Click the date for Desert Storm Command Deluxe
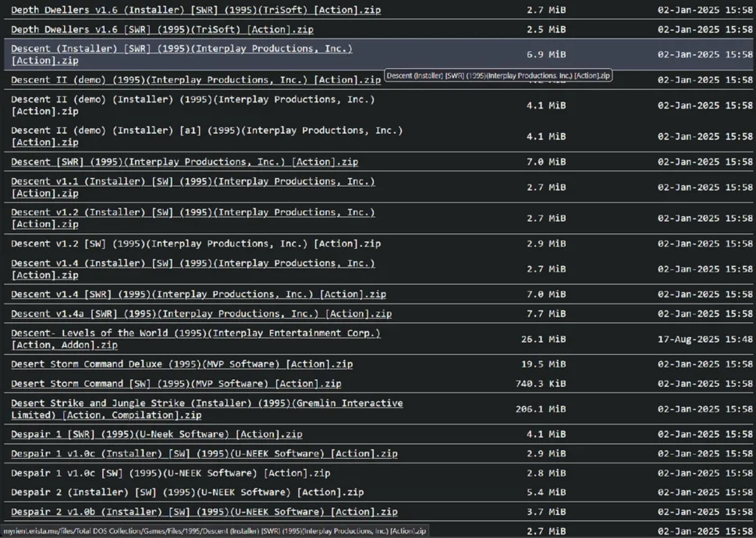 click(x=705, y=364)
